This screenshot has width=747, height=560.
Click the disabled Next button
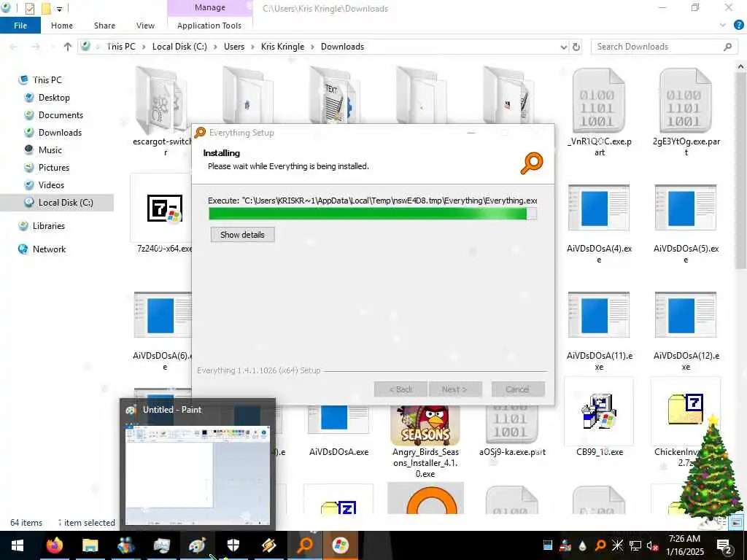click(455, 389)
